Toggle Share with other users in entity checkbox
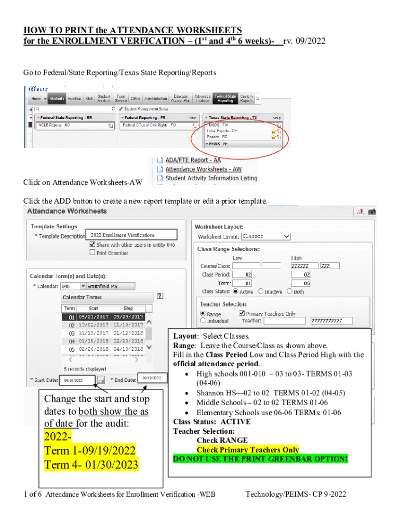Viewport: 400px width, 532px height. point(92,244)
